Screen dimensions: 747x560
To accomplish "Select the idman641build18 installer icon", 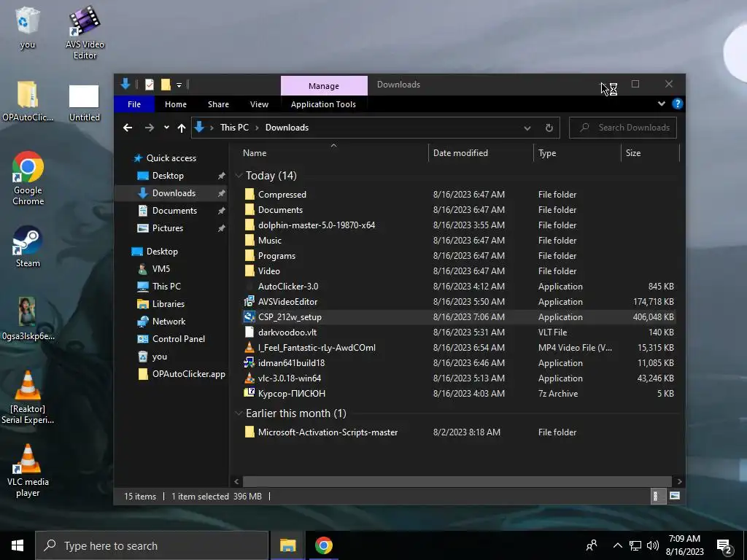I will [249, 362].
